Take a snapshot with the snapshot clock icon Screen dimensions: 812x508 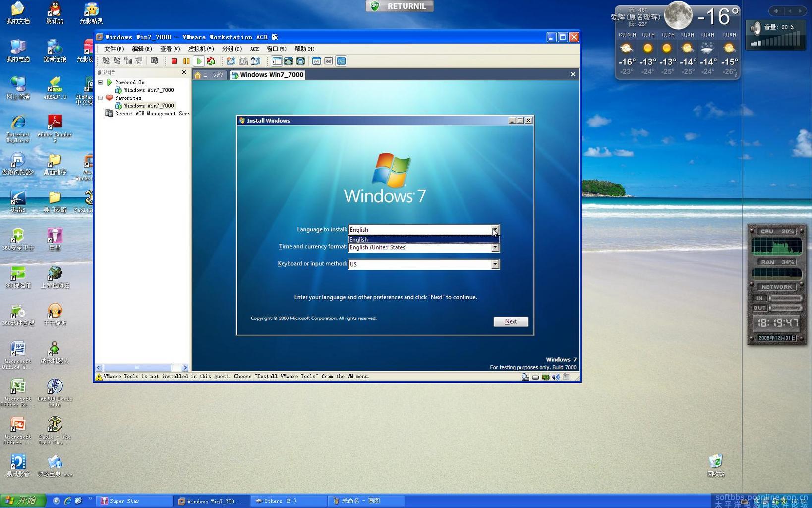pyautogui.click(x=231, y=61)
